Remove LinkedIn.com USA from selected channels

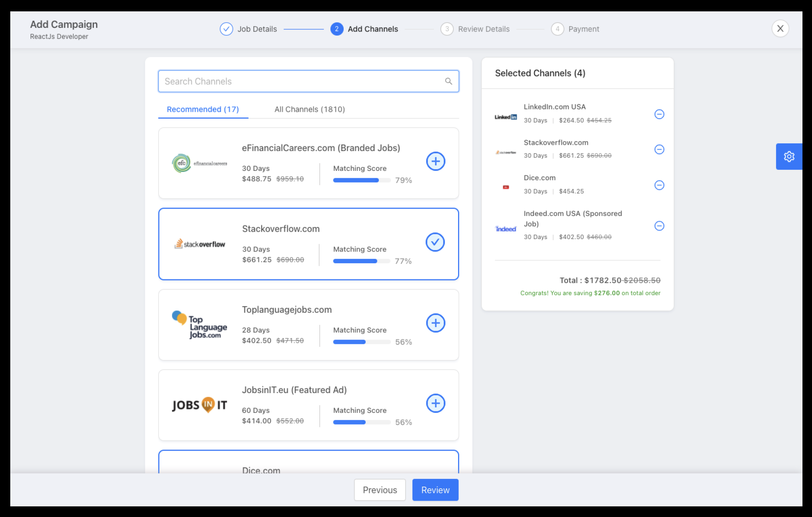pos(659,114)
